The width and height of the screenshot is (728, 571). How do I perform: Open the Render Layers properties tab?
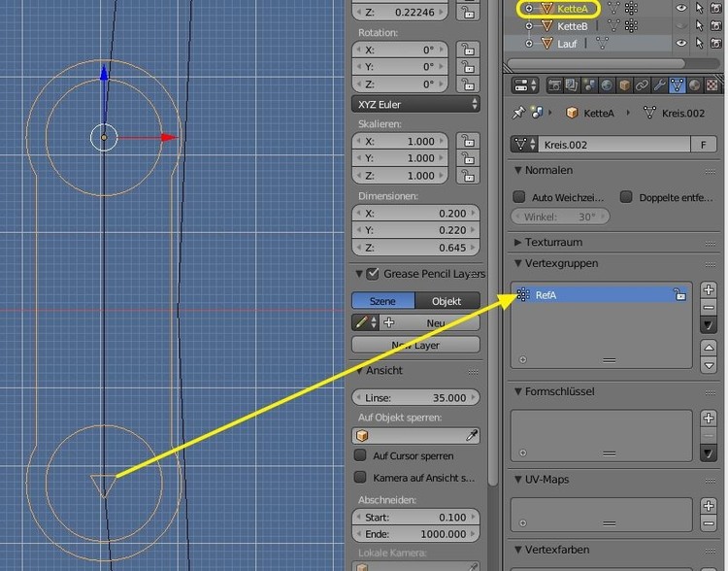point(572,85)
